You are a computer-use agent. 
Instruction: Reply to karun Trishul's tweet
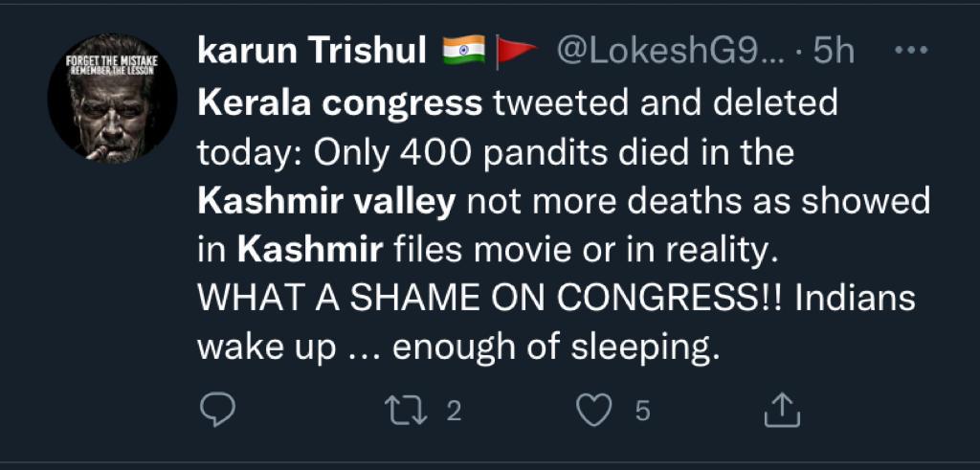(219, 411)
